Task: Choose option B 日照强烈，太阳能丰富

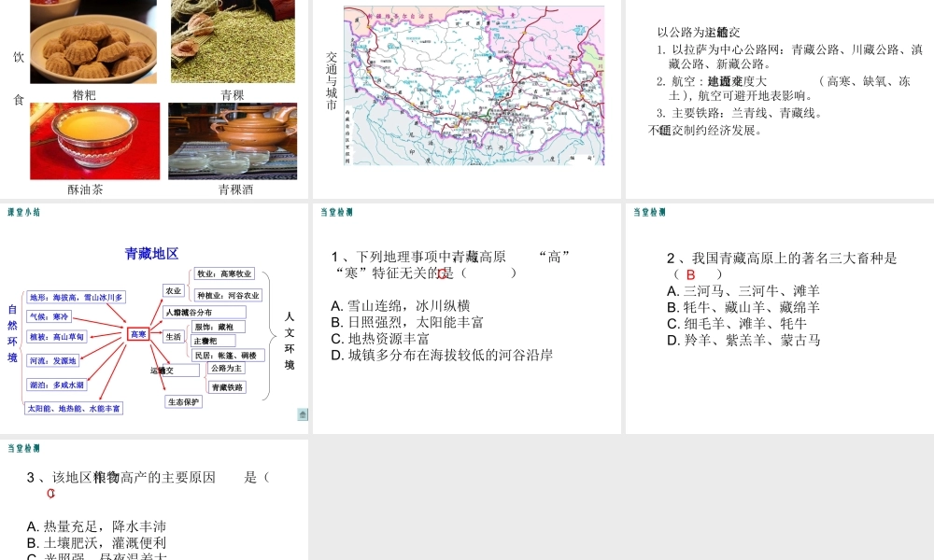Action: coord(407,323)
